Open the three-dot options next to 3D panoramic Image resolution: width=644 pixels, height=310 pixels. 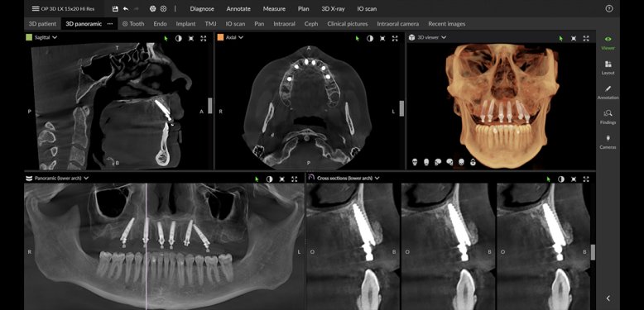click(x=110, y=24)
